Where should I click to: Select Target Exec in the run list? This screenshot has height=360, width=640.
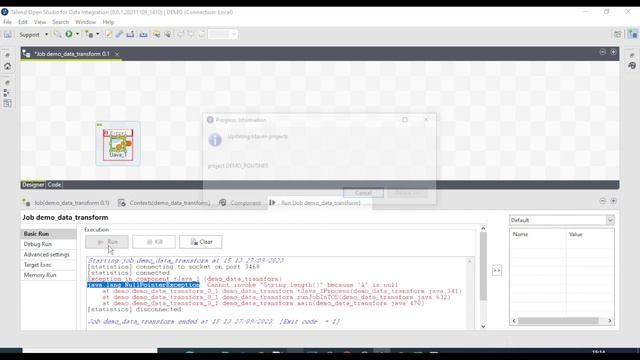point(49,265)
